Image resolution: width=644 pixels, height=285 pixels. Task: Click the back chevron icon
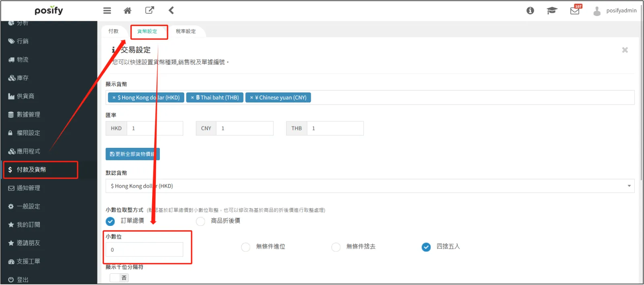pyautogui.click(x=171, y=10)
